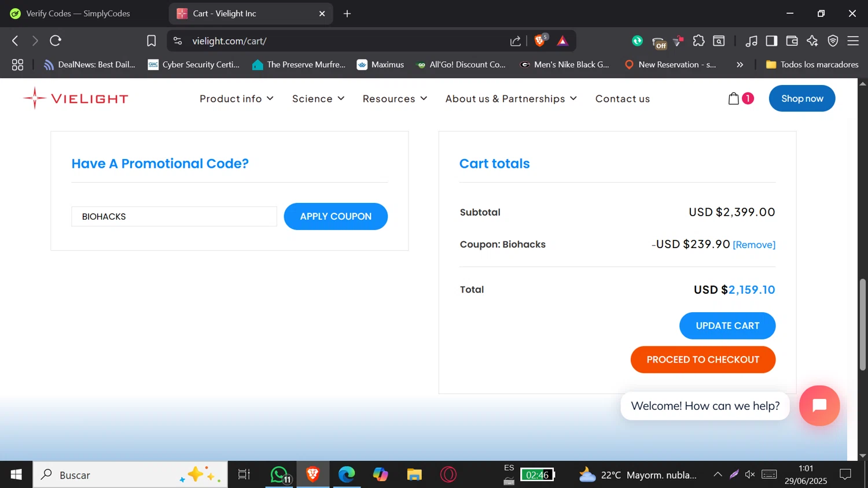Remove the Biohacks coupon
Screen dimensions: 868x488
[x=754, y=245]
